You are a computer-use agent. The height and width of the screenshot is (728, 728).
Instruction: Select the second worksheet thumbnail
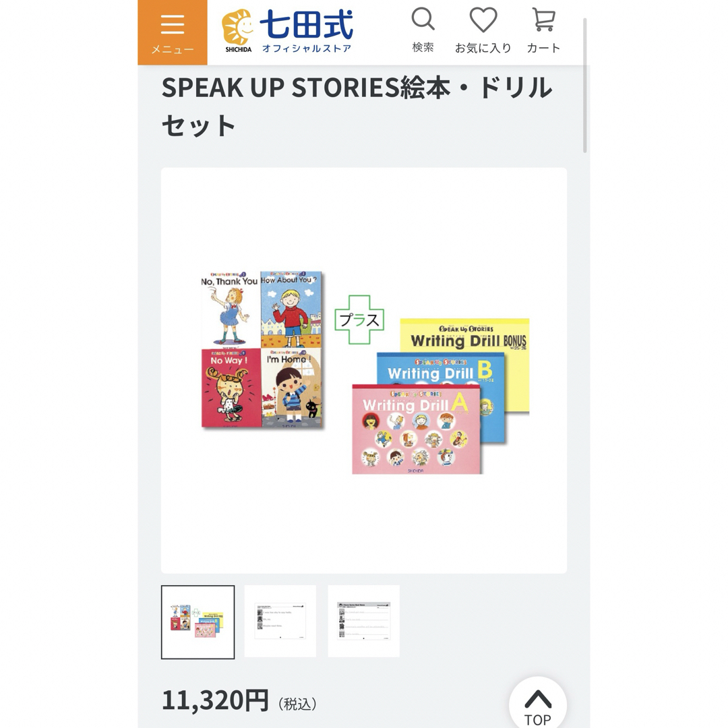[280, 621]
